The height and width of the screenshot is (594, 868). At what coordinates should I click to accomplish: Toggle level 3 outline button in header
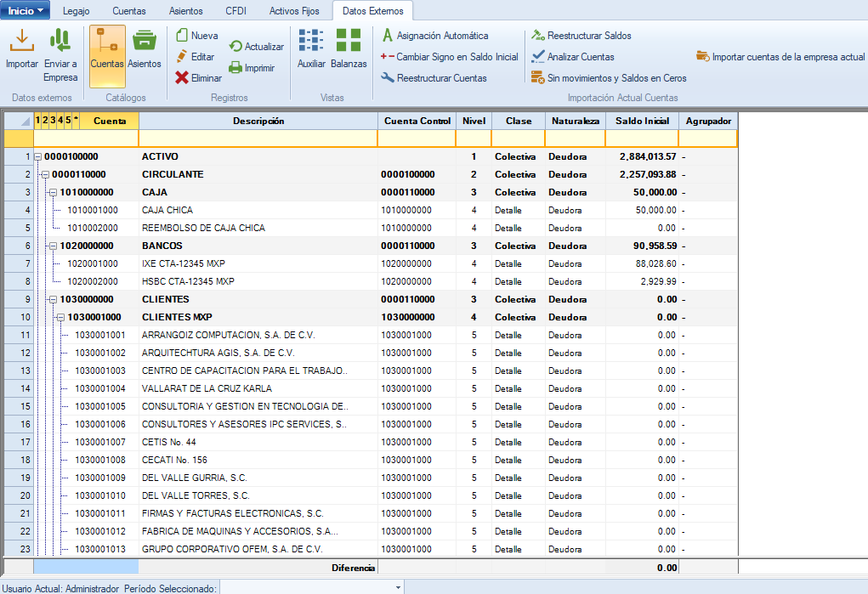(53, 121)
